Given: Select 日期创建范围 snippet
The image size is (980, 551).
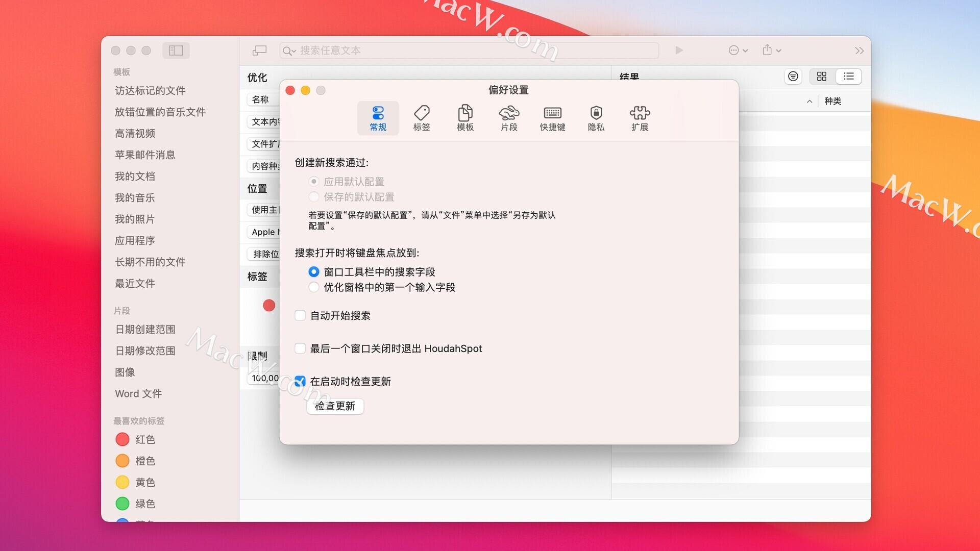Looking at the screenshot, I should 145,330.
